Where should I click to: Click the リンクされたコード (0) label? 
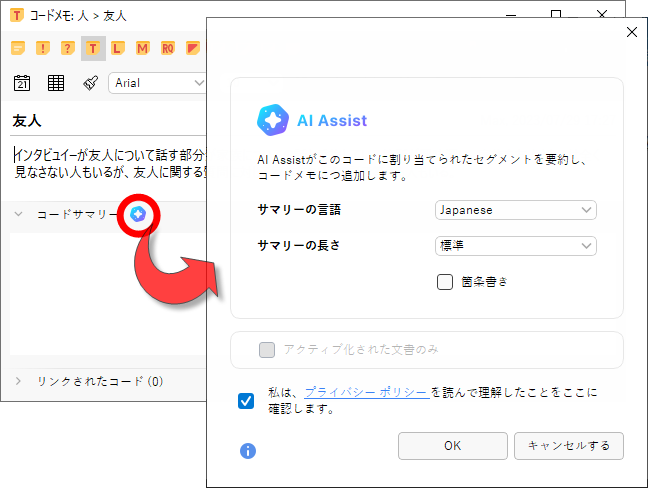(x=100, y=381)
